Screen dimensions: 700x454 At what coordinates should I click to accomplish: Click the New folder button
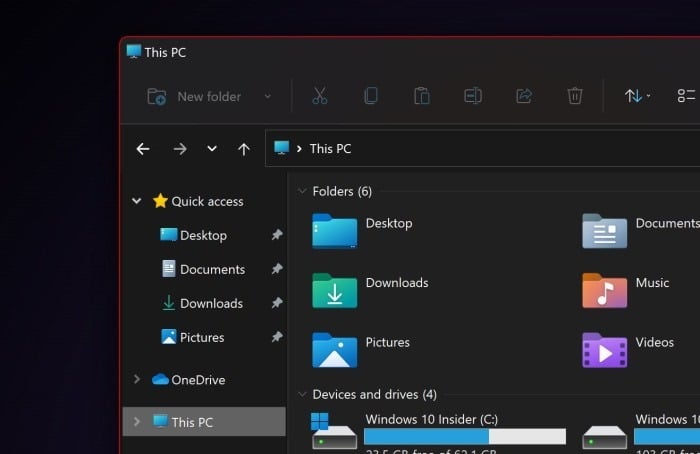pyautogui.click(x=194, y=96)
